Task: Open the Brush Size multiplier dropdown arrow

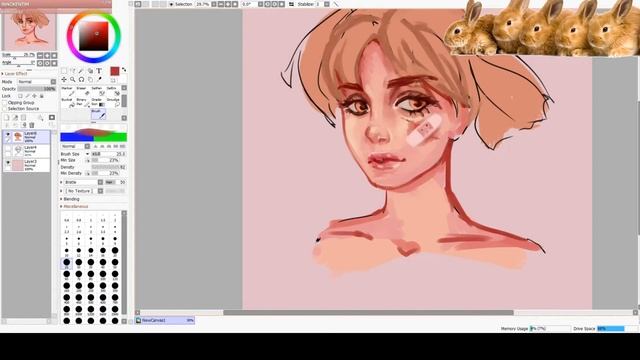Action: [x=87, y=154]
